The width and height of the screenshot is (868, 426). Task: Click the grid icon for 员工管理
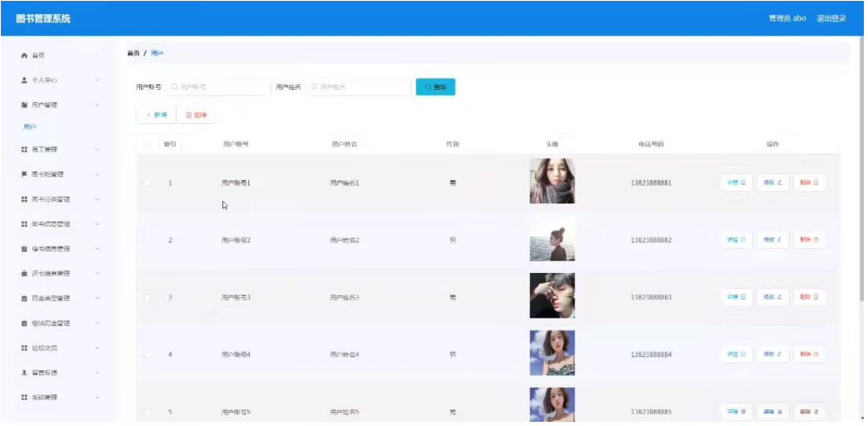(x=24, y=150)
